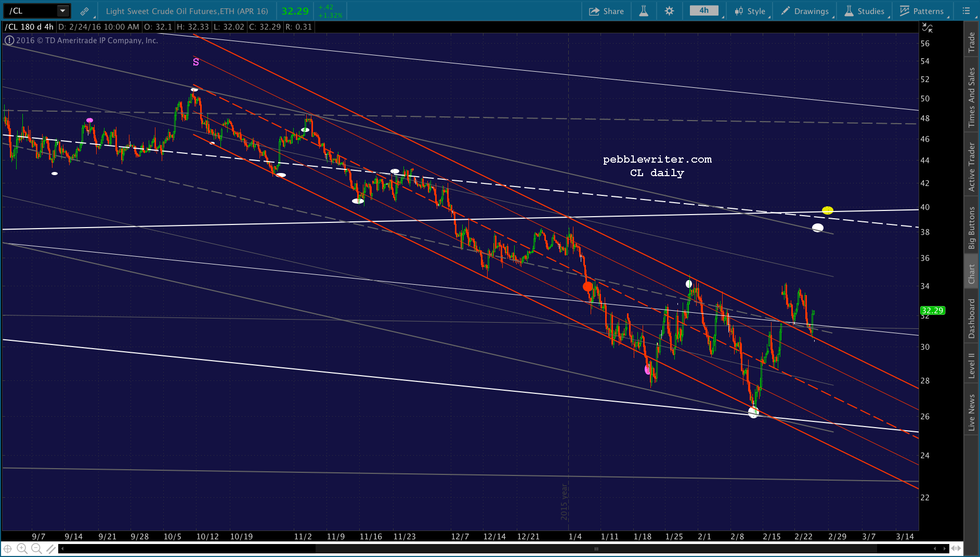980x557 pixels.
Task: Open the Style menu
Action: coord(750,11)
